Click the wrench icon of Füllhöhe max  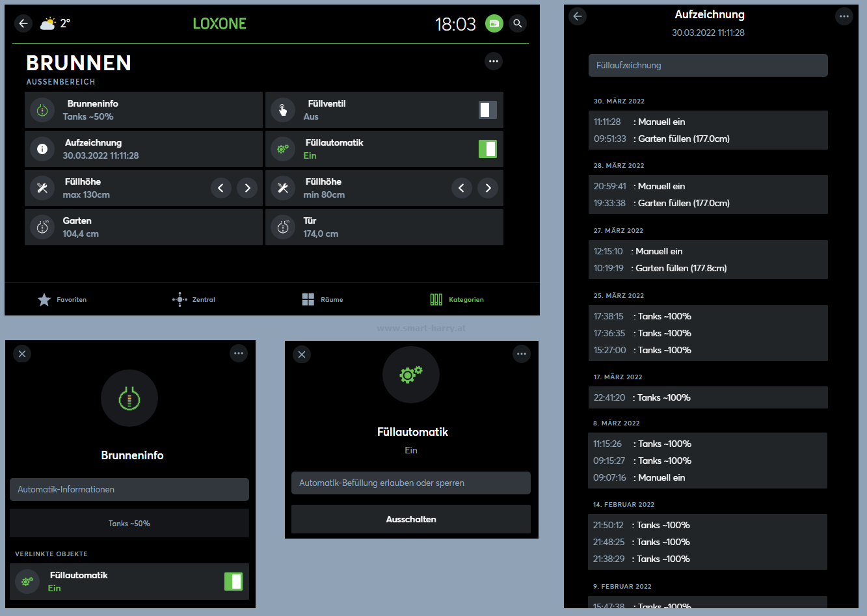point(42,188)
